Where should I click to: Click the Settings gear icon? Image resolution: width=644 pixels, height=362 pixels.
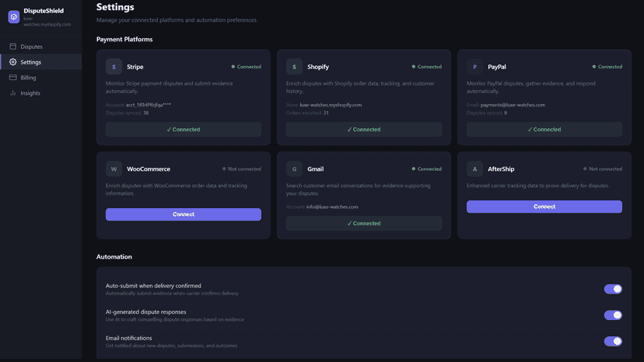pyautogui.click(x=12, y=62)
